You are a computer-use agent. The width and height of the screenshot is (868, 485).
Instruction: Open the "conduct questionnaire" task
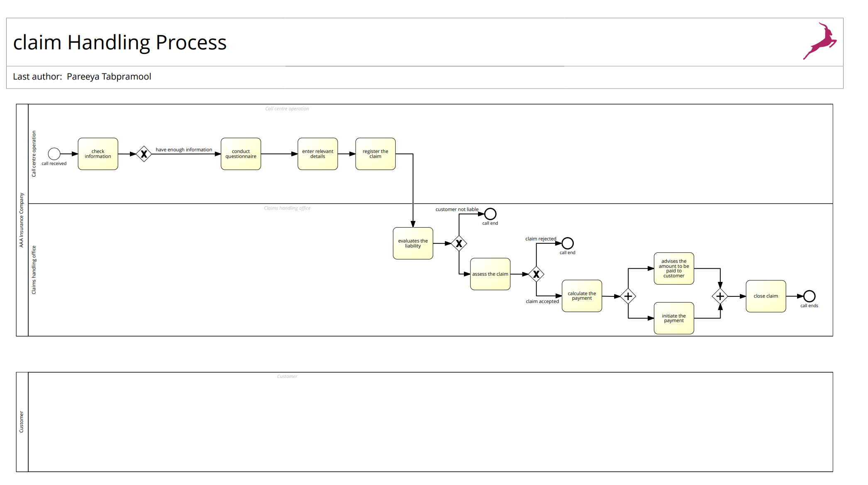click(241, 154)
